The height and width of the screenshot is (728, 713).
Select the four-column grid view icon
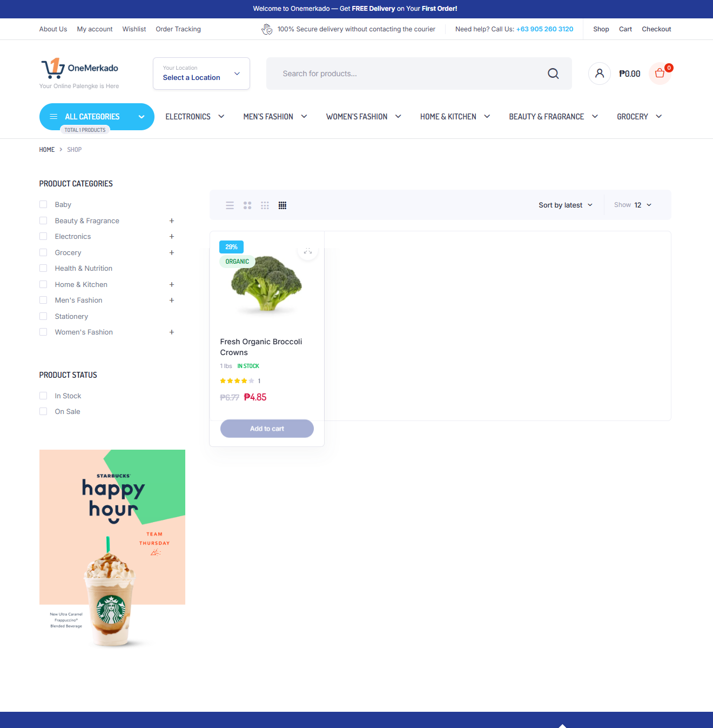282,205
